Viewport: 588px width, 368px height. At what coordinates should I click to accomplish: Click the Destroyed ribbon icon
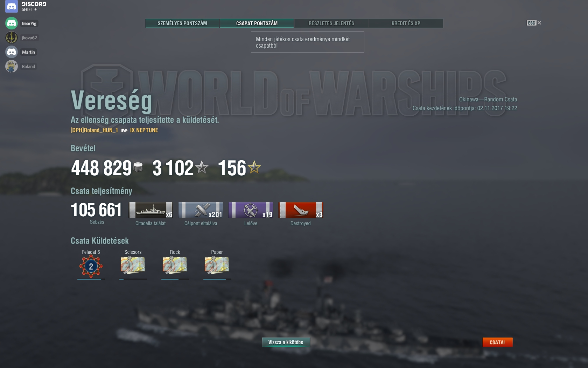(301, 210)
